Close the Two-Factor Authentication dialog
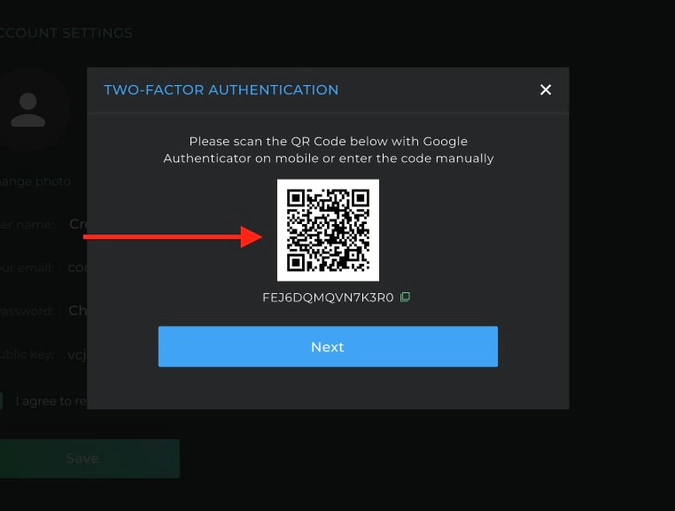Image resolution: width=675 pixels, height=511 pixels. coord(545,90)
